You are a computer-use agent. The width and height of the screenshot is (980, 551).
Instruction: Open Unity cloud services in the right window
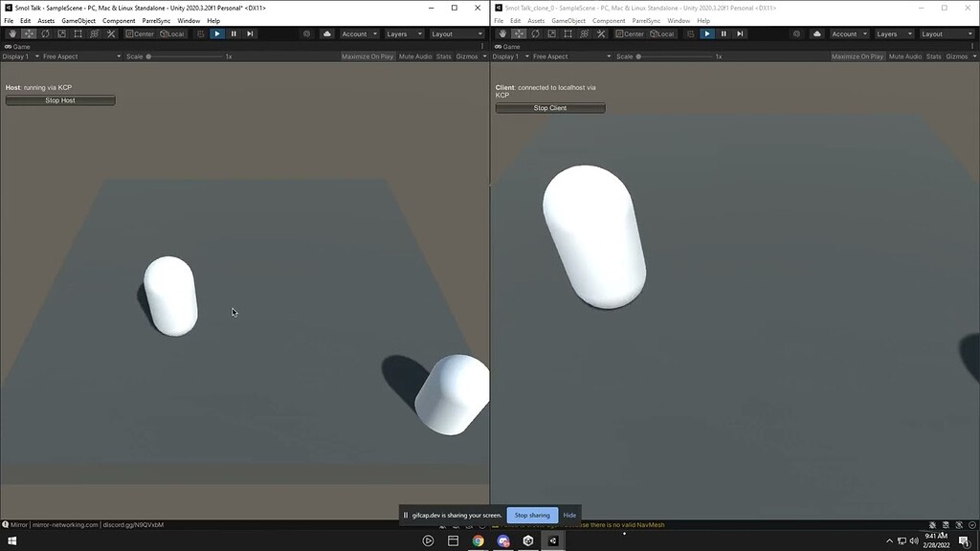[x=816, y=33]
